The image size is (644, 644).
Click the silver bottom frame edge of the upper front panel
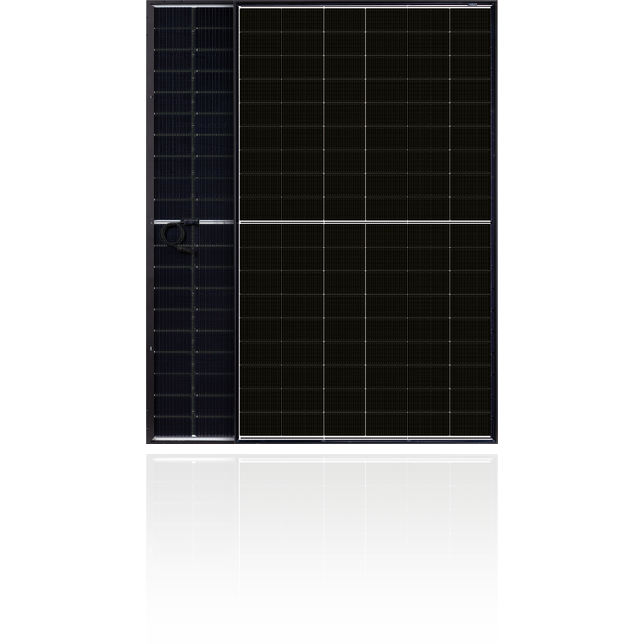click(365, 438)
